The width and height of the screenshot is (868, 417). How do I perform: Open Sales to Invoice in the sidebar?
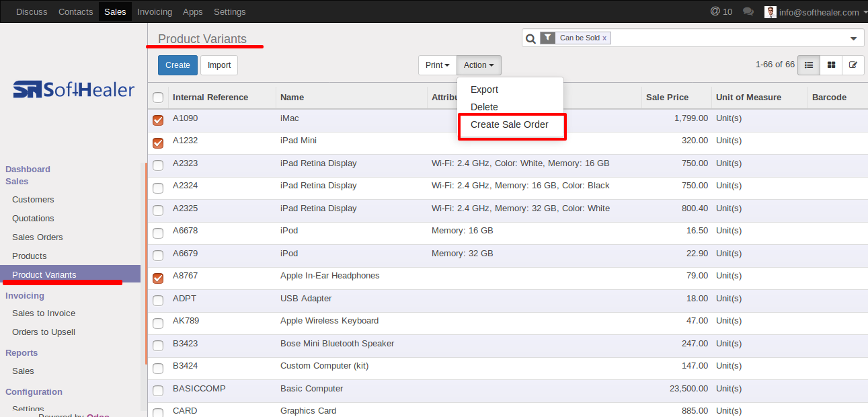click(44, 313)
